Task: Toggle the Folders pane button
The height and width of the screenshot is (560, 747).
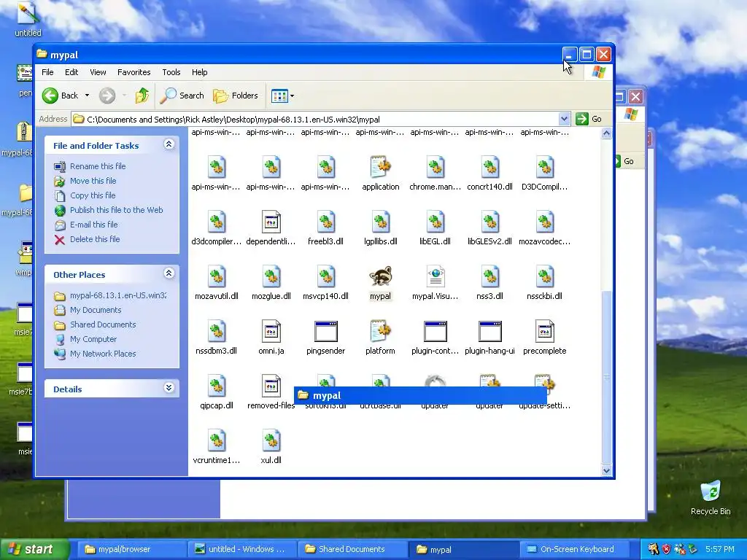Action: point(236,96)
